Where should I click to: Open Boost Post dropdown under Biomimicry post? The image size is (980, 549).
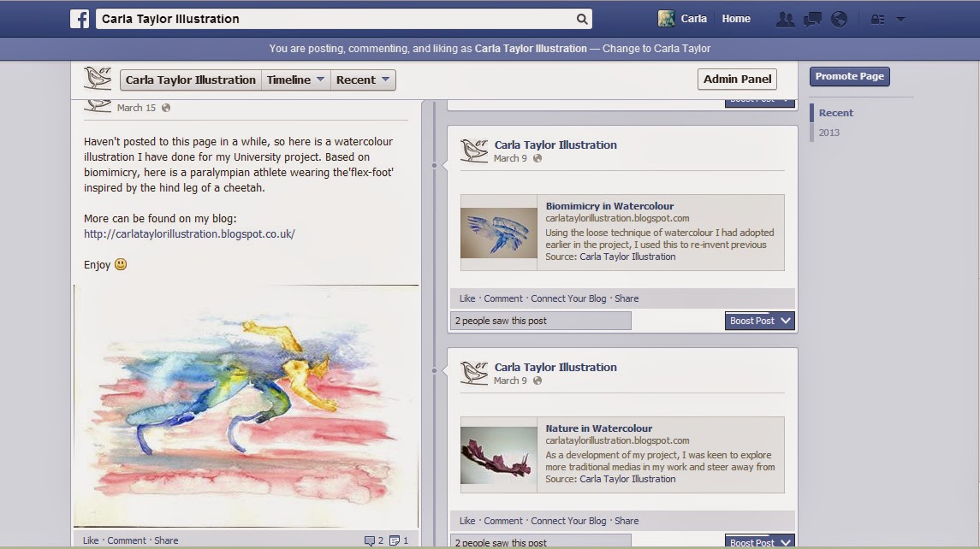tap(759, 321)
